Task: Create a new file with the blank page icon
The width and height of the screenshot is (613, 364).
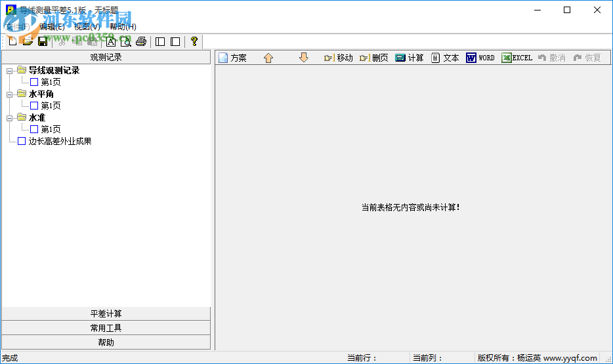Action: [12, 41]
